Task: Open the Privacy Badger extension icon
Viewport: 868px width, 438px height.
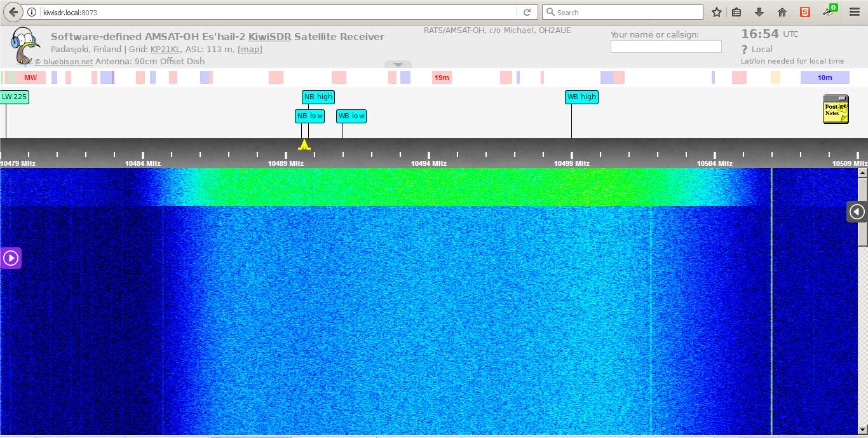Action: tap(829, 12)
